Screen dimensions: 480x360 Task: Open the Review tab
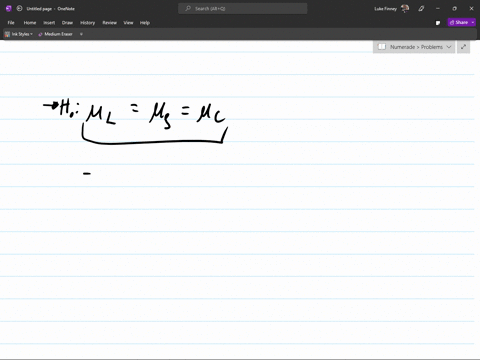109,23
